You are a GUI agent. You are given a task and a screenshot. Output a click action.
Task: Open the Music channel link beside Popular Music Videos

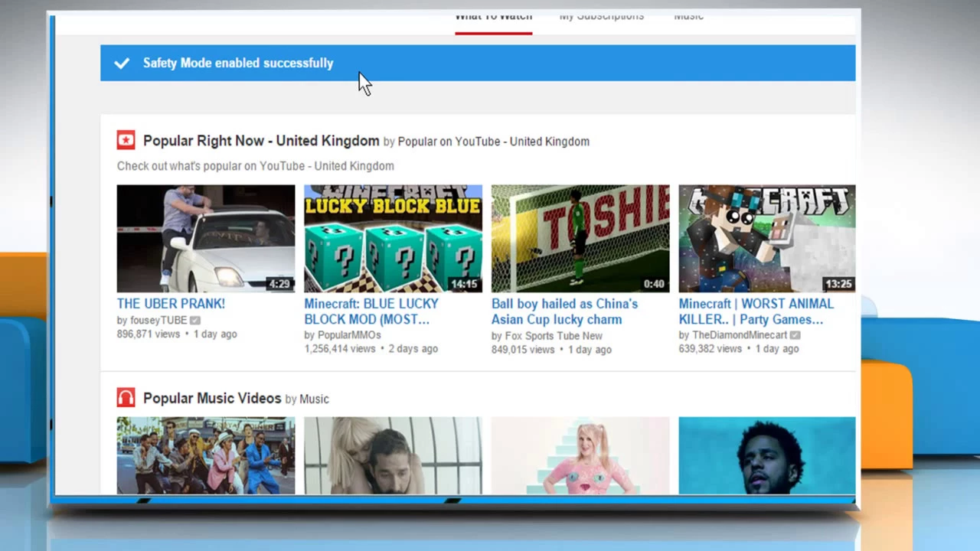pyautogui.click(x=314, y=399)
